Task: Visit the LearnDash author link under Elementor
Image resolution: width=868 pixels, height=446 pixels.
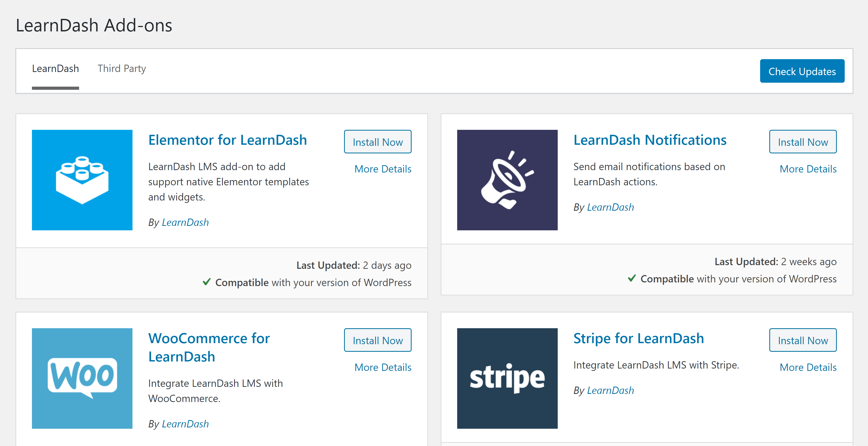Action: (185, 222)
